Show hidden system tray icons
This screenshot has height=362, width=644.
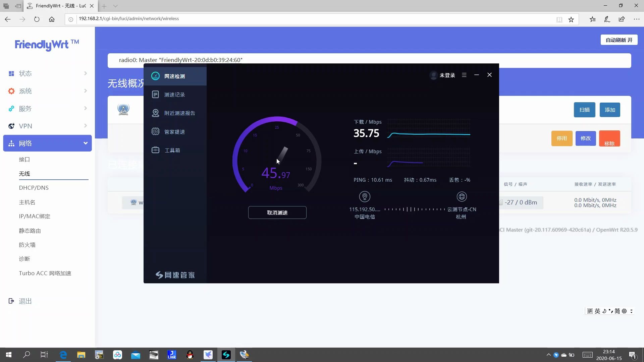pos(548,355)
